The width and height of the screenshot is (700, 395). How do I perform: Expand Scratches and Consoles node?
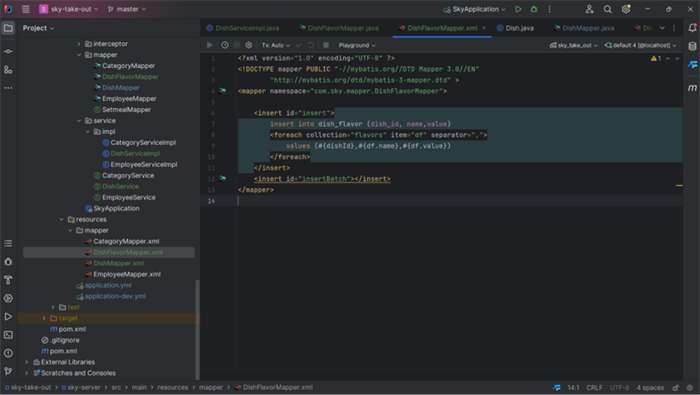26,373
